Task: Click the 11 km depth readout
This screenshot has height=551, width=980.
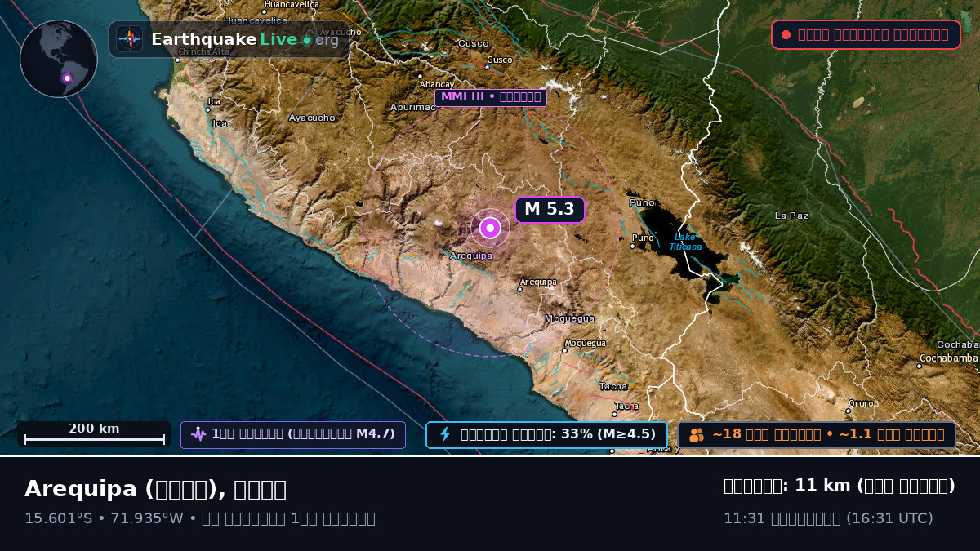Action: coord(840,486)
